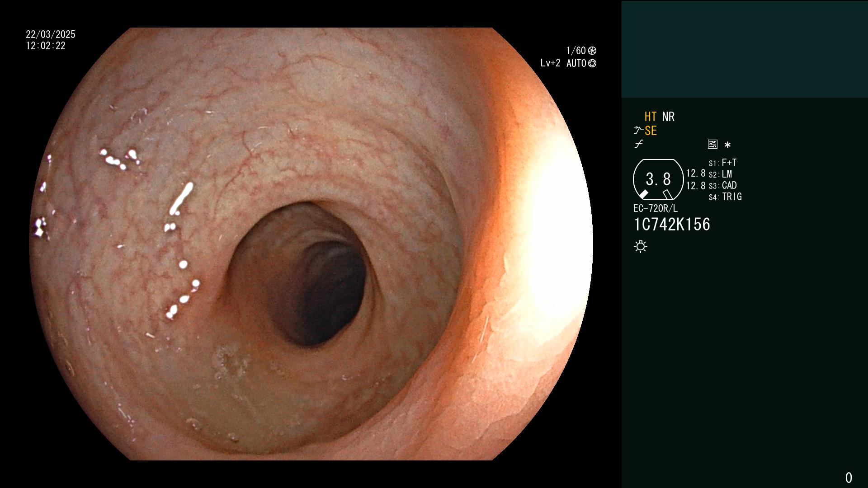Click the image counter 0
This screenshot has height=488, width=868.
coord(849,478)
